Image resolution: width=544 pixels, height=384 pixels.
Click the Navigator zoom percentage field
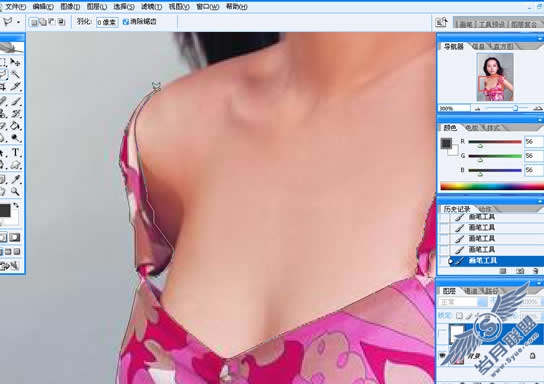pyautogui.click(x=454, y=109)
